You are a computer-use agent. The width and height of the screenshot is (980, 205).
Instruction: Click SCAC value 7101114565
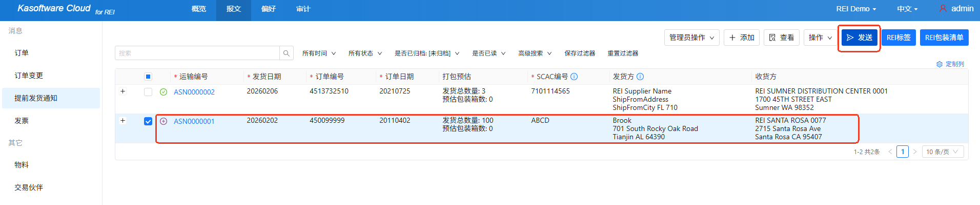point(550,91)
